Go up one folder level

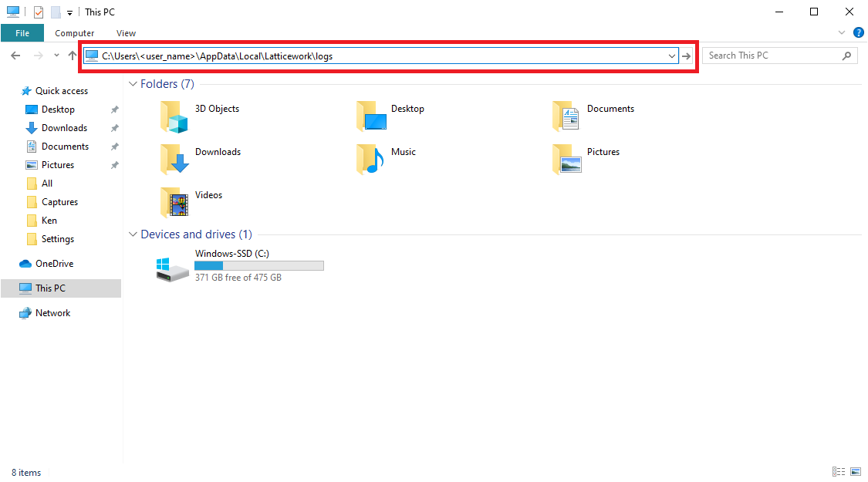(73, 56)
